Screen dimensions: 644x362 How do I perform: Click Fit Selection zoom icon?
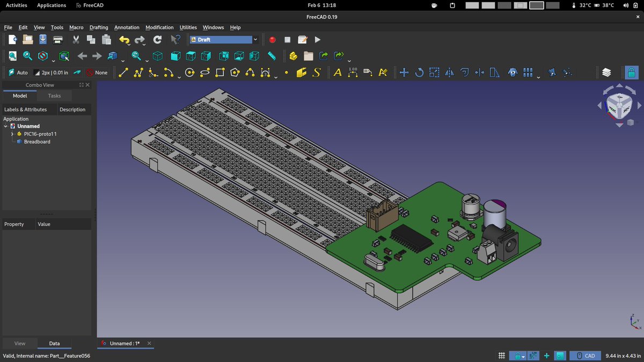[x=27, y=56]
